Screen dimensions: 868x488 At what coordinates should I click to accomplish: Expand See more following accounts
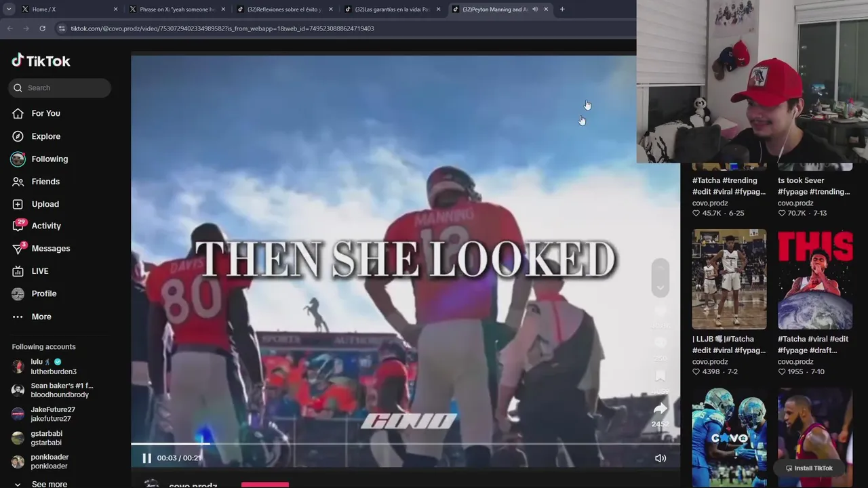[39, 484]
